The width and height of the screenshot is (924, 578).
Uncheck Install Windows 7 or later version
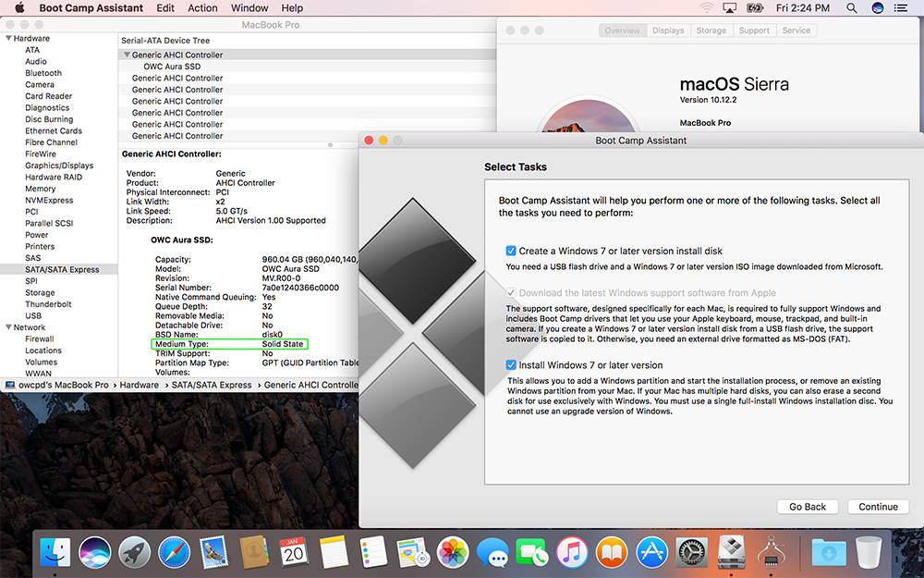[x=511, y=365]
